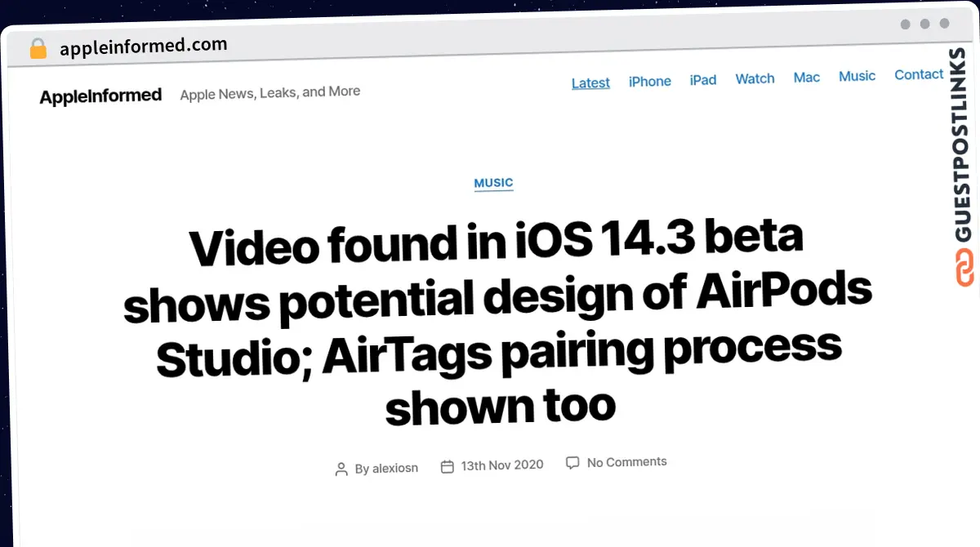Viewport: 980px width, 547px height.
Task: Click the first gray dot window control
Action: [x=904, y=24]
